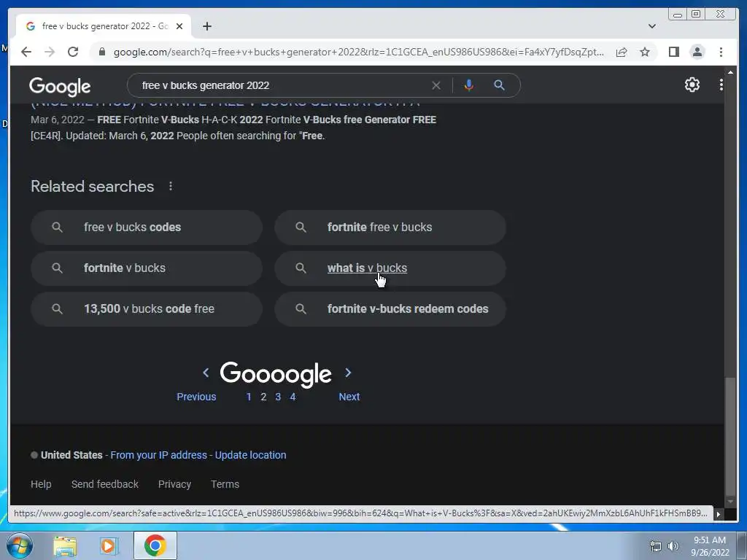Go to results page 2

pos(263,397)
